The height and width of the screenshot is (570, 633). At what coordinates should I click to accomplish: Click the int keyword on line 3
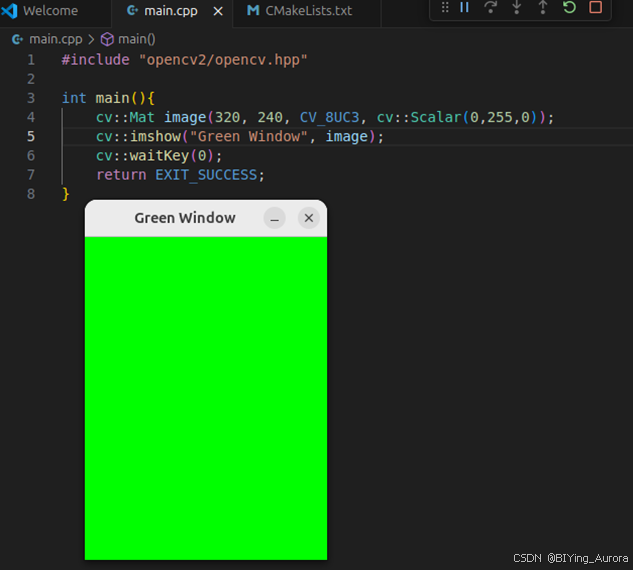tap(74, 98)
